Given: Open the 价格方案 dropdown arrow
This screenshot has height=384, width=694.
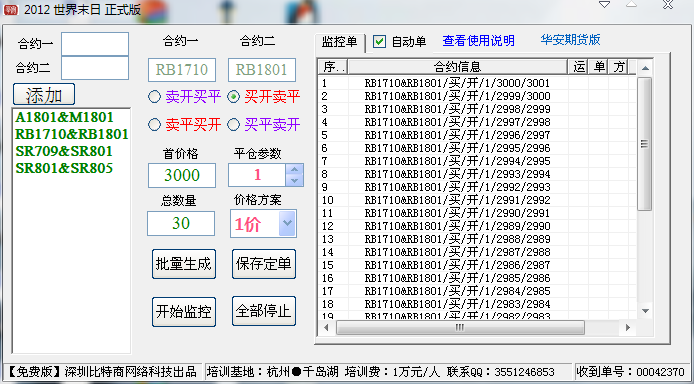Looking at the screenshot, I should tap(287, 223).
